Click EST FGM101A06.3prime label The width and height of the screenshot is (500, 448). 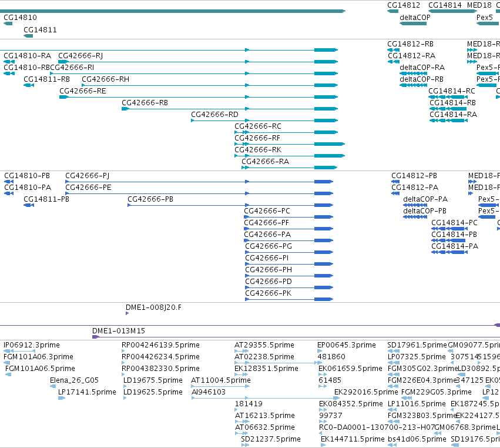38,357
